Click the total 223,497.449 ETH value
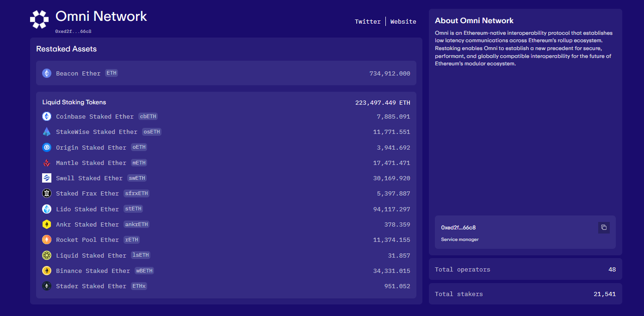The width and height of the screenshot is (644, 316). coord(383,102)
